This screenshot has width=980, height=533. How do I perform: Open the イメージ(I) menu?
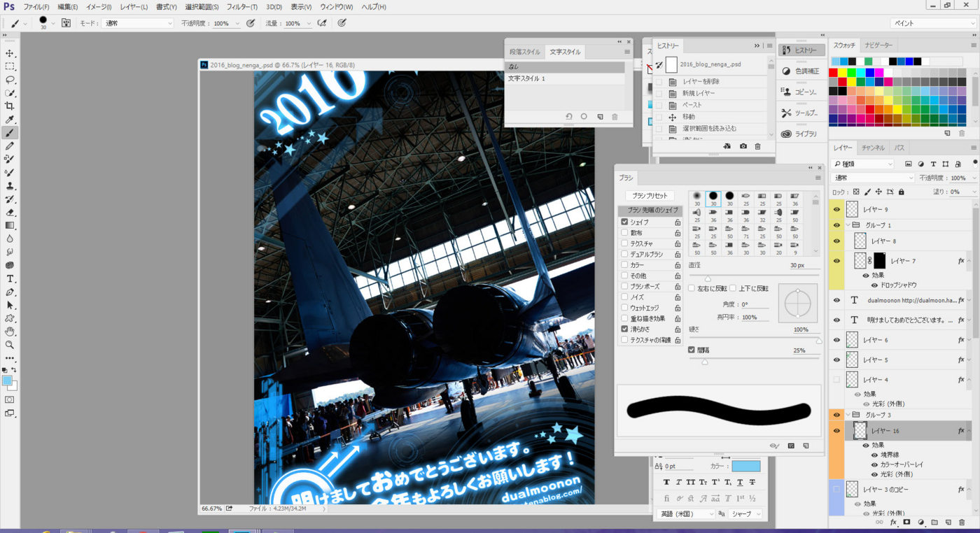tap(97, 7)
